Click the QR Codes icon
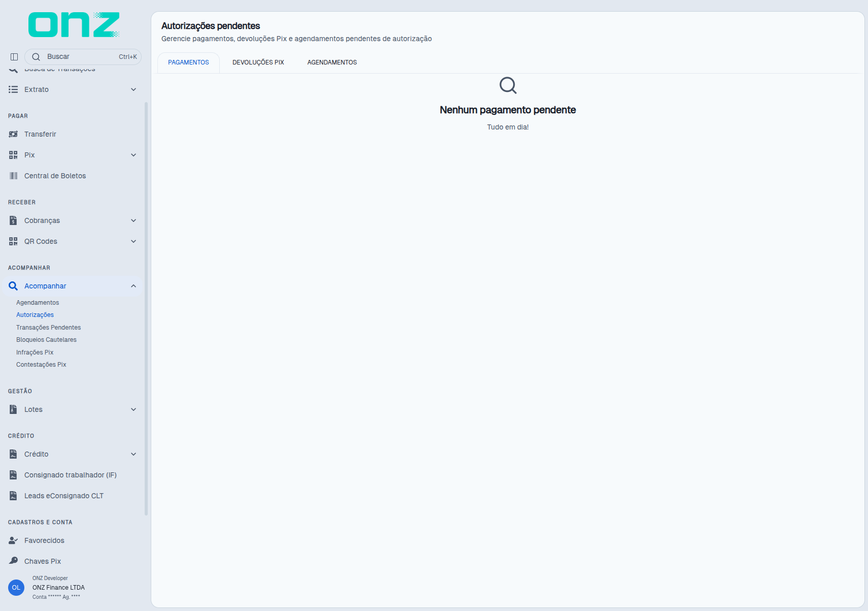This screenshot has height=611, width=868. coord(13,241)
